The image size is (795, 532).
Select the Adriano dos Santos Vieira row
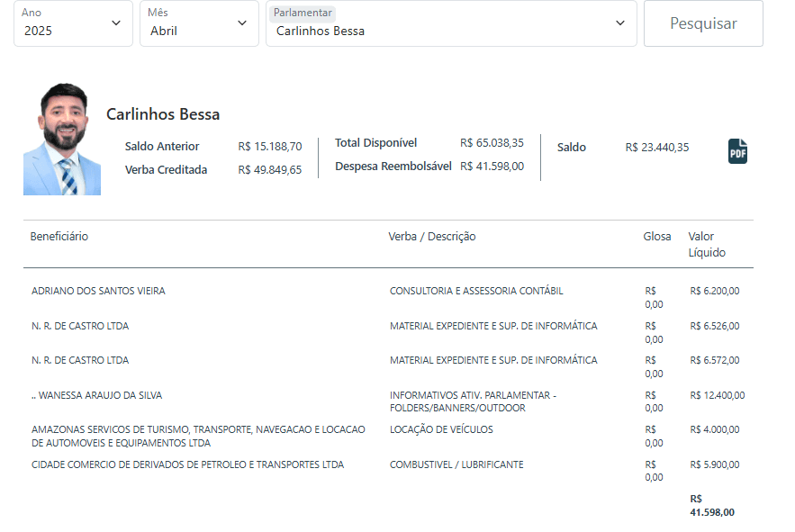pos(98,292)
